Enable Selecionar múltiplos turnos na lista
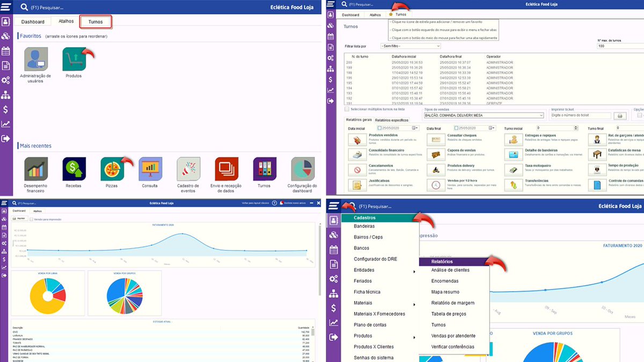The image size is (644, 362). [x=347, y=109]
